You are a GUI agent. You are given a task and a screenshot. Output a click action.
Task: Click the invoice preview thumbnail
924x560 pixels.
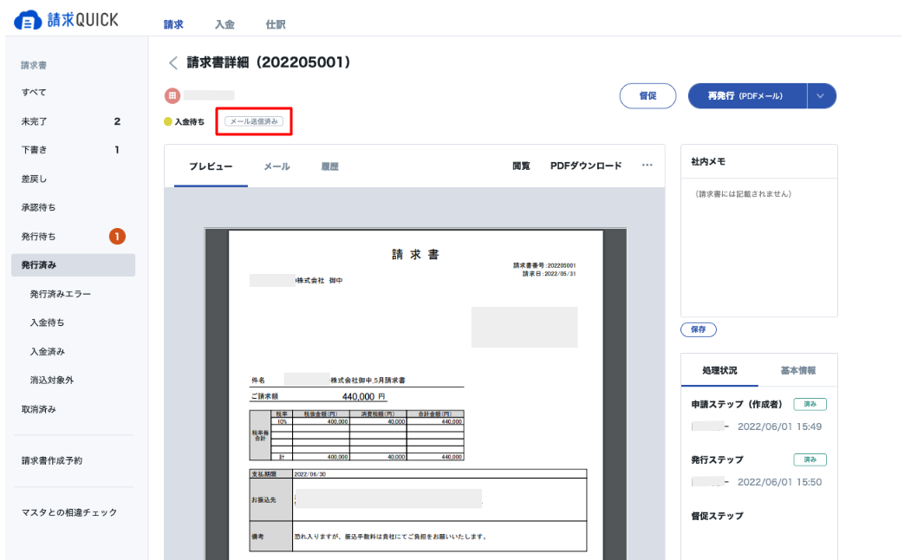click(415, 394)
